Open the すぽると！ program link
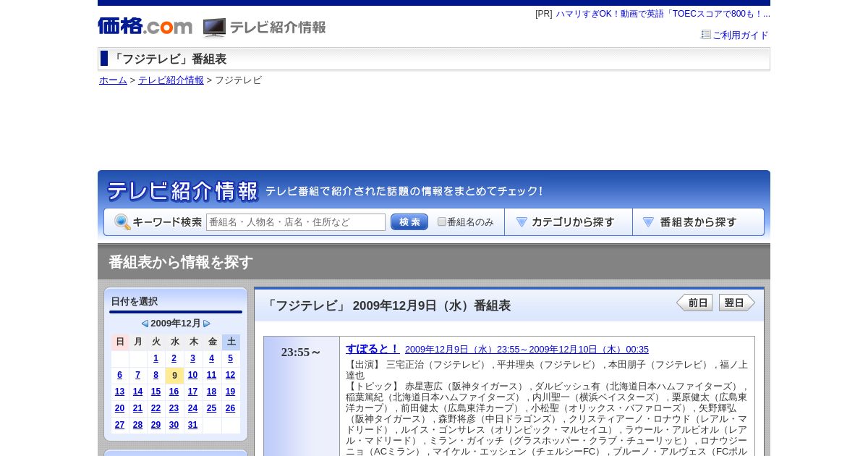The image size is (868, 456). (373, 349)
